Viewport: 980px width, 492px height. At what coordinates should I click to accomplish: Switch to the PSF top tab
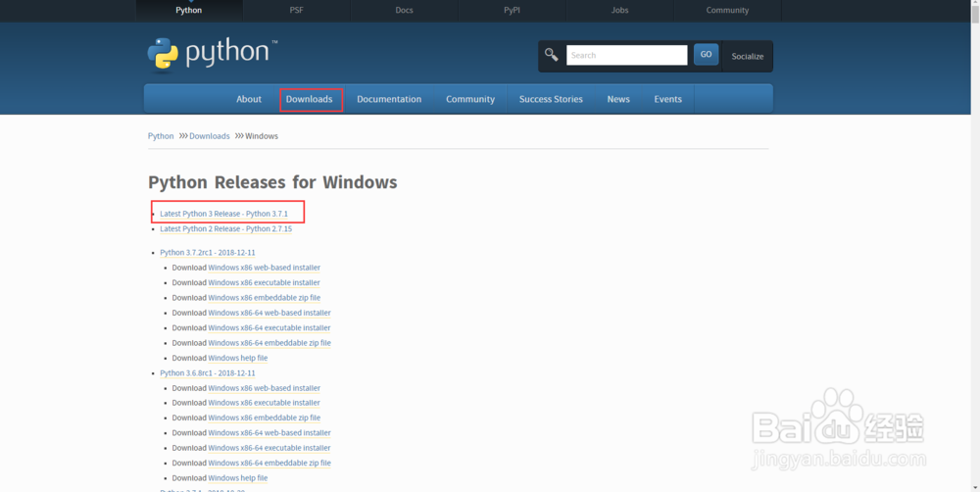pos(296,11)
